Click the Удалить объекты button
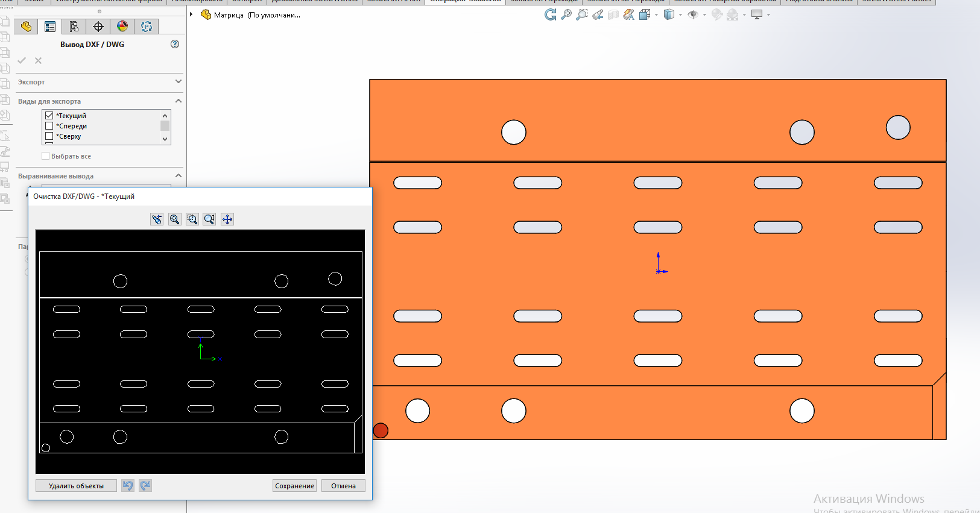Viewport: 980px width, 513px height. click(76, 486)
